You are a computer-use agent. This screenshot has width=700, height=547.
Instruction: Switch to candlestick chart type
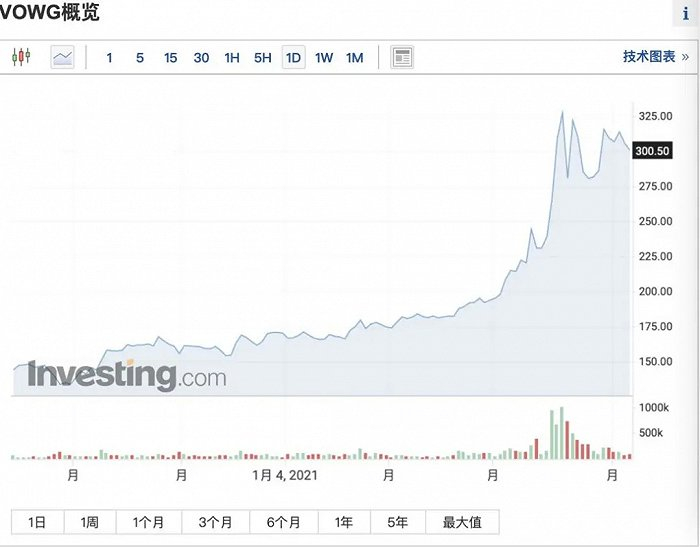(x=22, y=57)
